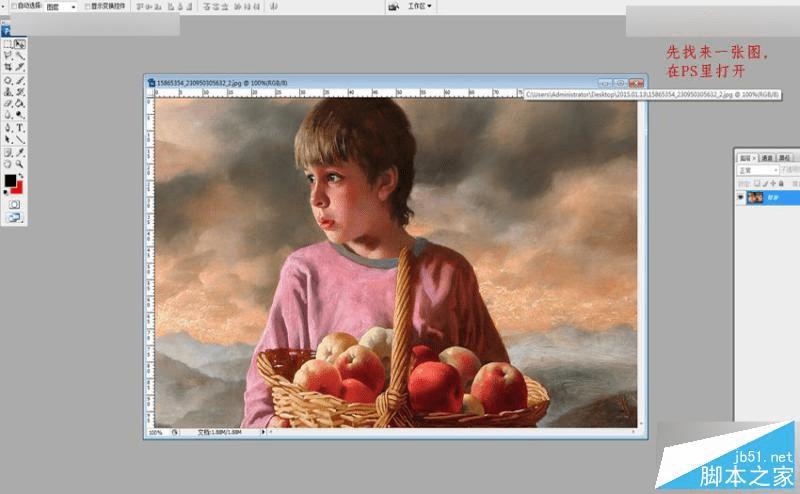Select the Zoom tool
Viewport: 800px width, 494px height.
point(19,164)
